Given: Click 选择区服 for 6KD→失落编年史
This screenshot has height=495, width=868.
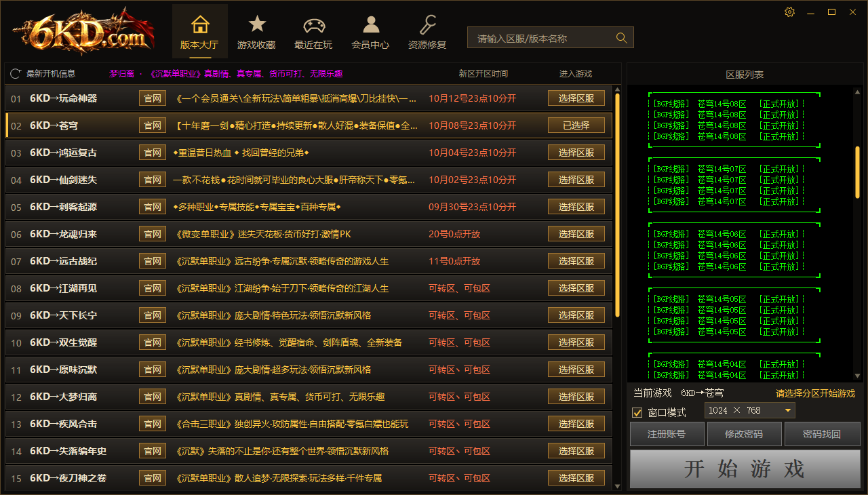Looking at the screenshot, I should click(x=576, y=451).
